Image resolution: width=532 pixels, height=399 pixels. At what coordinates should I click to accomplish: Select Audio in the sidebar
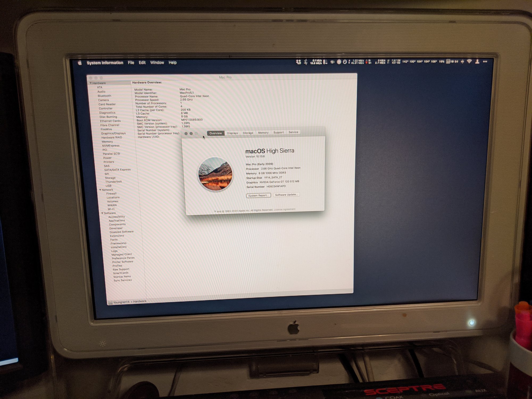(101, 92)
